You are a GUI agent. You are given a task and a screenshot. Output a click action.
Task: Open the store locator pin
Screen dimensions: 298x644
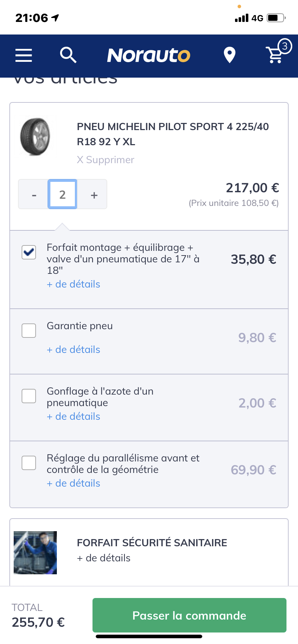(229, 55)
